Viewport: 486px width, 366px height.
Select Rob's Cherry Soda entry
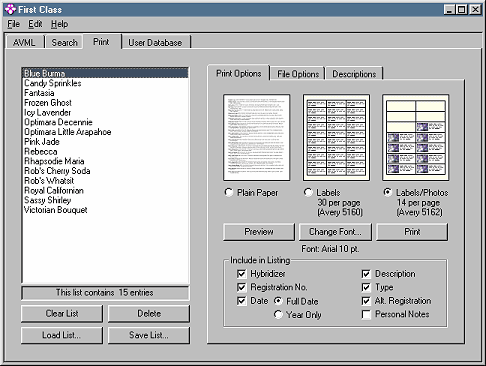point(105,171)
